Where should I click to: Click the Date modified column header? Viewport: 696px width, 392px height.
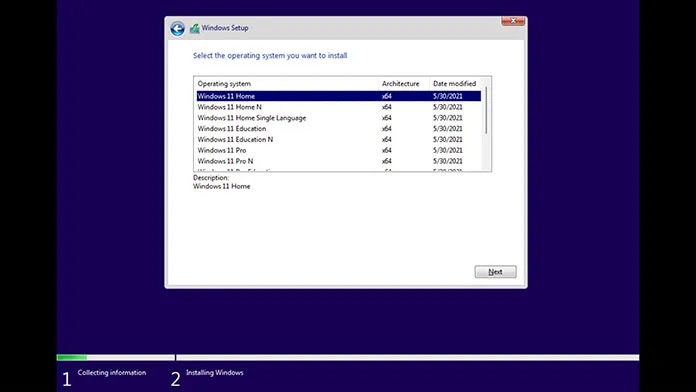(x=455, y=83)
